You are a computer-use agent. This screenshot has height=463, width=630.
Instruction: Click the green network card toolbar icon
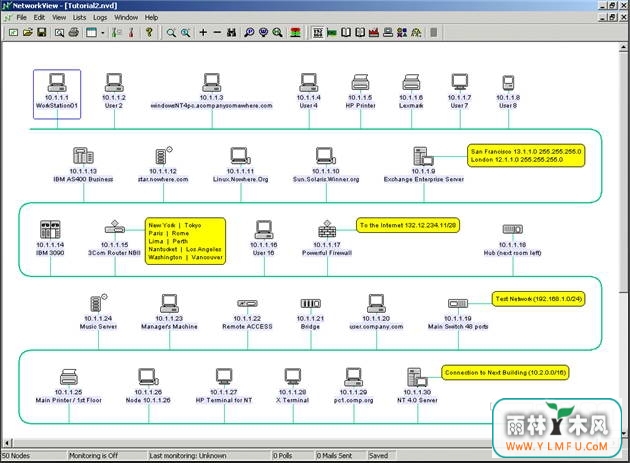tap(331, 33)
